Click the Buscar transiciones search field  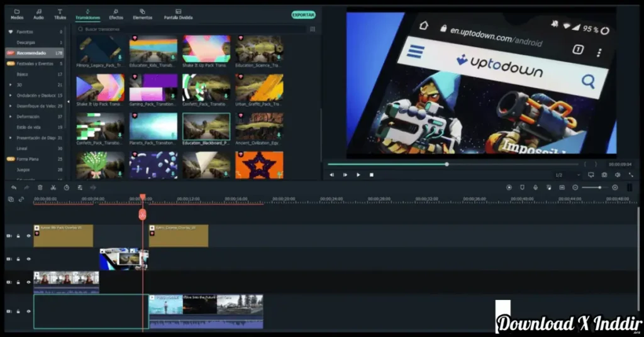[191, 29]
